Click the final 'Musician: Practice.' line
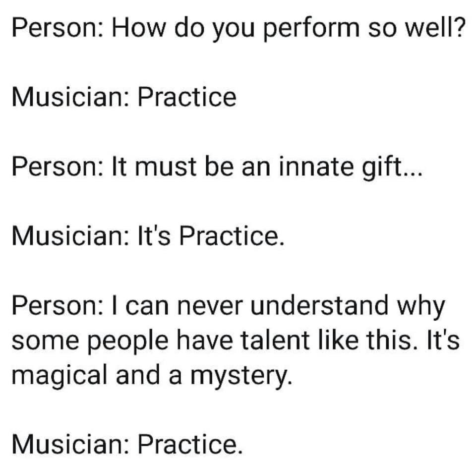 [128, 444]
